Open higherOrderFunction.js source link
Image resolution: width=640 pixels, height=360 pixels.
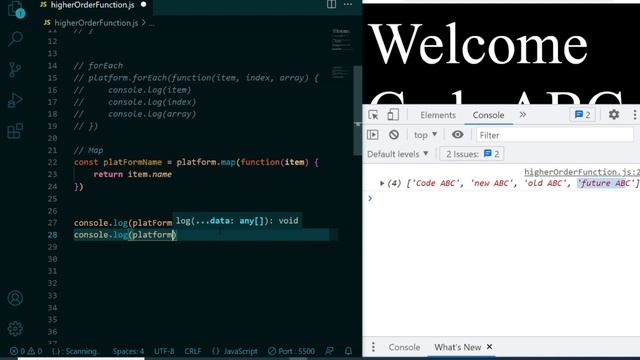point(582,172)
